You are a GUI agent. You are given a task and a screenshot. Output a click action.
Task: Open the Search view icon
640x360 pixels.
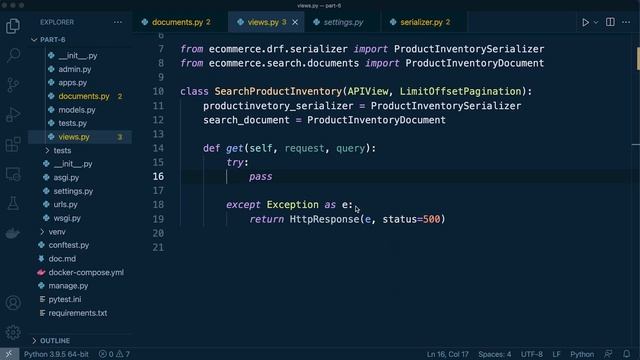pyautogui.click(x=13, y=55)
